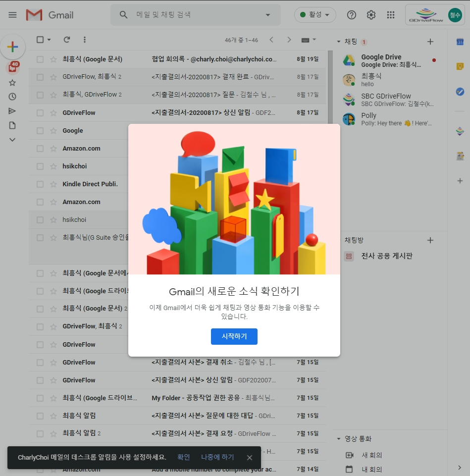Hide side panel chevron
470x476 pixels.
[460, 468]
